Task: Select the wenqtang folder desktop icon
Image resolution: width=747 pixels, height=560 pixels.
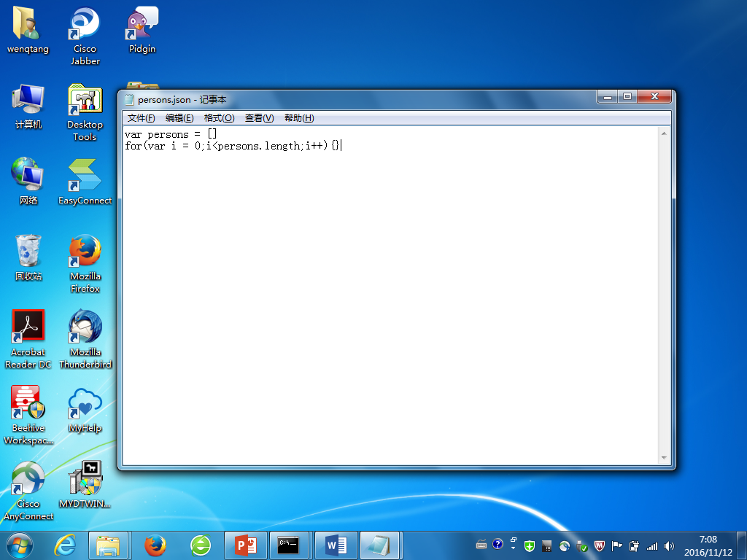Action: pyautogui.click(x=28, y=30)
